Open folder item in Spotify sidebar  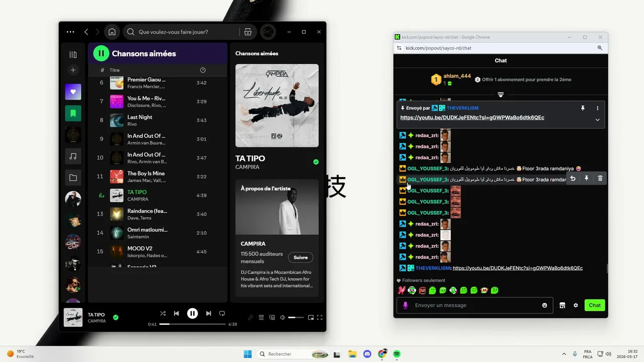pos(73,177)
